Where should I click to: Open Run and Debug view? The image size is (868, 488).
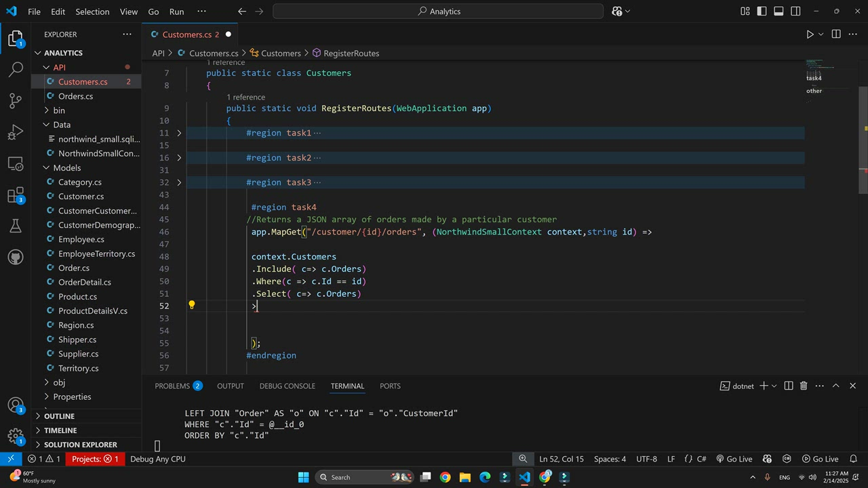tap(15, 132)
